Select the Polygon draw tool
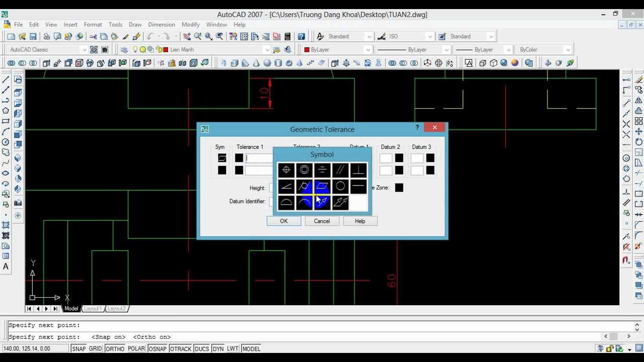 (x=6, y=111)
